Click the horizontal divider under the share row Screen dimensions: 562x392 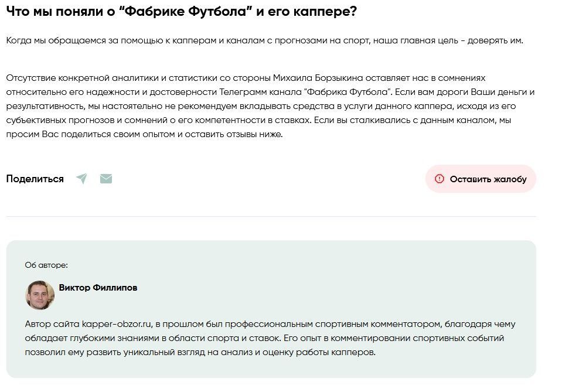click(x=271, y=216)
